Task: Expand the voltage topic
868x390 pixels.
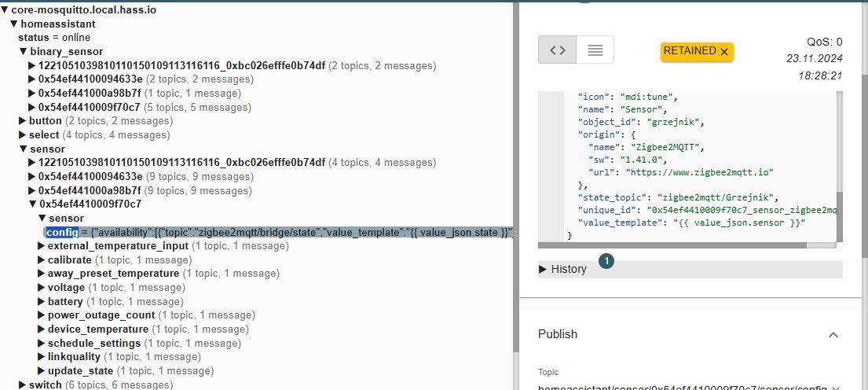Action: coord(42,288)
